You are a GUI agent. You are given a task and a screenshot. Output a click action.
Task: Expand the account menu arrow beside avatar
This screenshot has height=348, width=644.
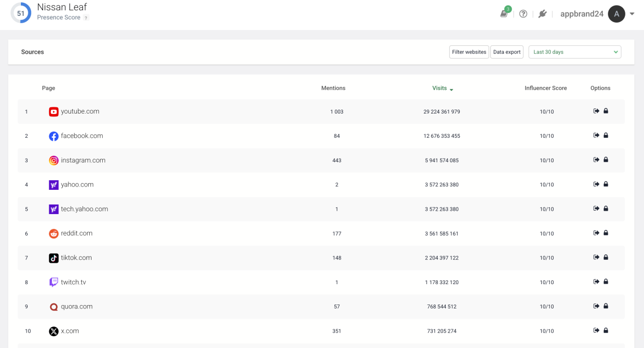[x=632, y=14]
